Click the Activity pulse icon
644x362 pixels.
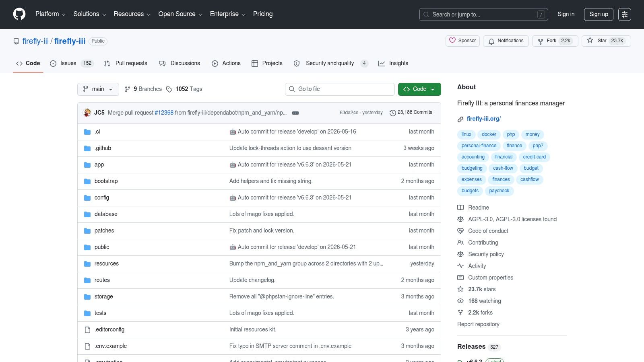[x=460, y=266]
